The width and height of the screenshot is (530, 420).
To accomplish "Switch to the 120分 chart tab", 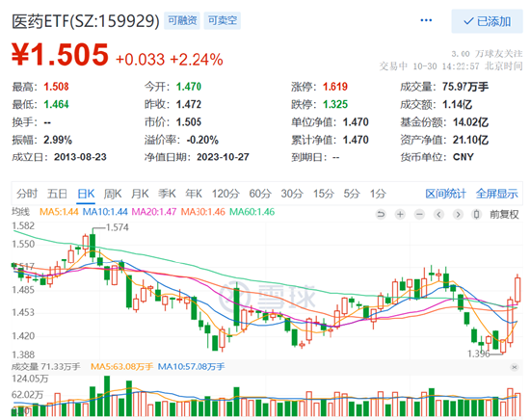I will point(225,194).
